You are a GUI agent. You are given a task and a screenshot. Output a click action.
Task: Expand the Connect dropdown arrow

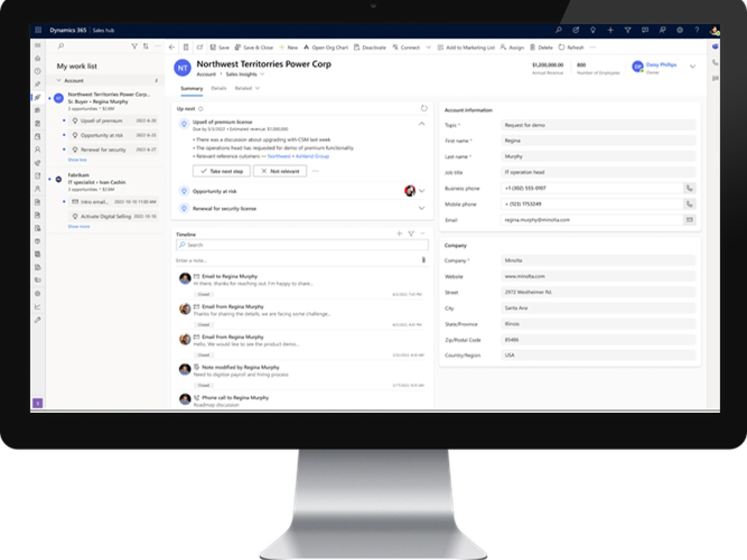point(428,47)
